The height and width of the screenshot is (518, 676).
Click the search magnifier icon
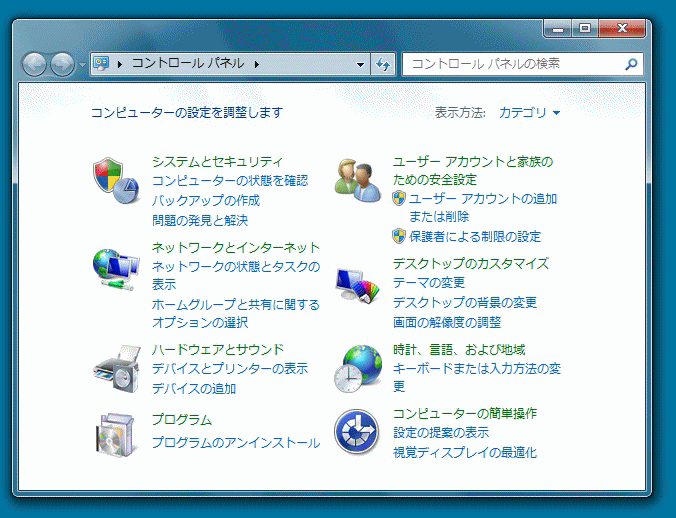(x=631, y=64)
